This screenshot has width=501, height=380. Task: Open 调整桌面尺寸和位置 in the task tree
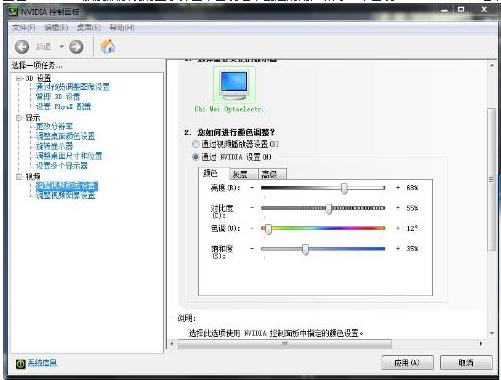coord(69,156)
